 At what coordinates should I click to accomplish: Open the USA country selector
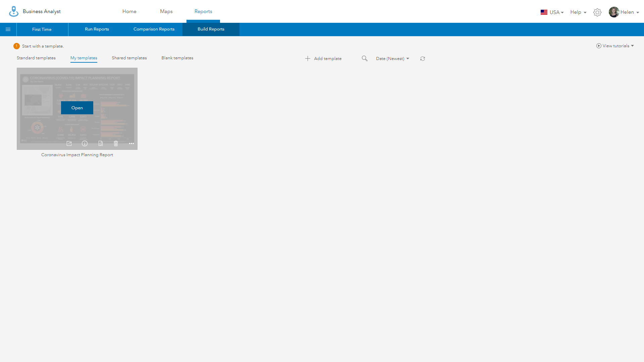click(x=552, y=12)
